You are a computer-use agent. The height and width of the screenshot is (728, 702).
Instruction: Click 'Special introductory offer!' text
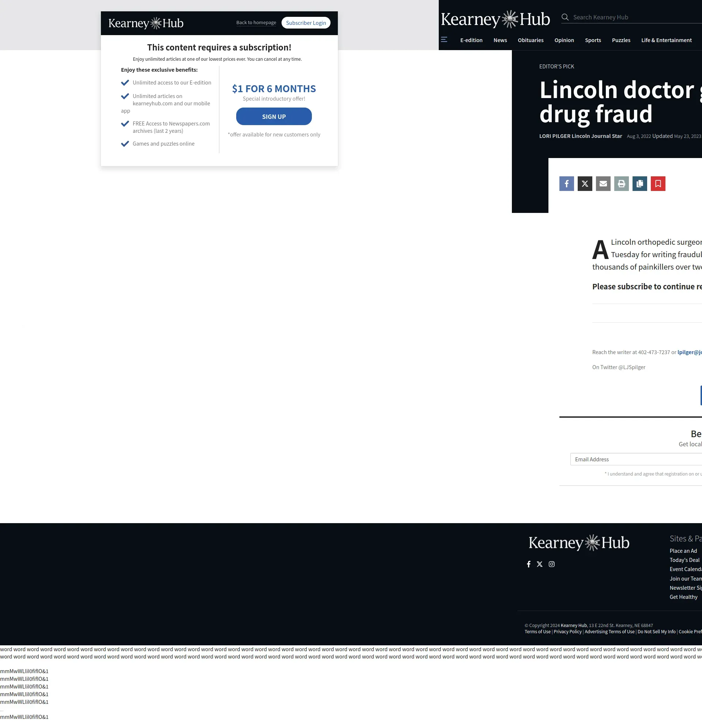coord(274,99)
